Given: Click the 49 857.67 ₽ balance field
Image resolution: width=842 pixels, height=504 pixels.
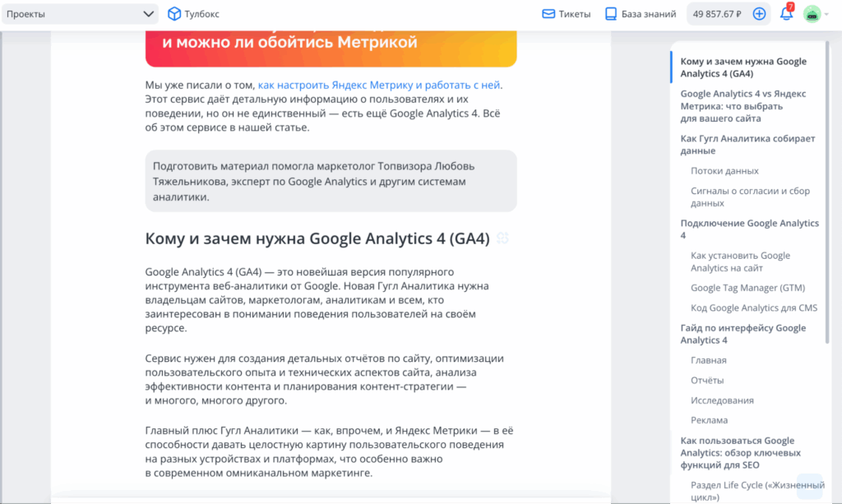Looking at the screenshot, I should pos(718,14).
